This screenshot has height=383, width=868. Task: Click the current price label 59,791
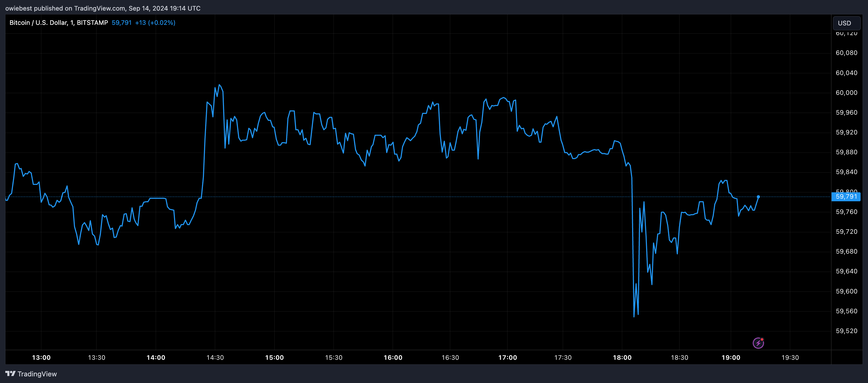tap(846, 196)
